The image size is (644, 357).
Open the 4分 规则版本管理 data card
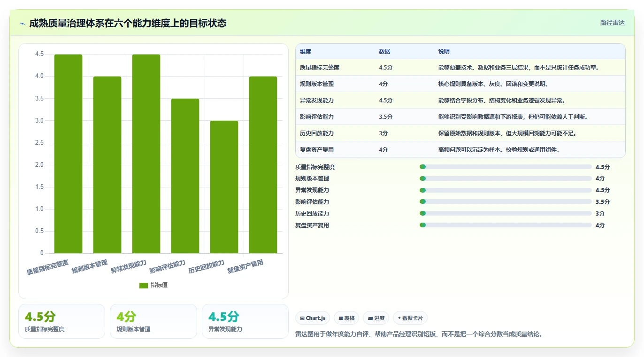(153, 321)
